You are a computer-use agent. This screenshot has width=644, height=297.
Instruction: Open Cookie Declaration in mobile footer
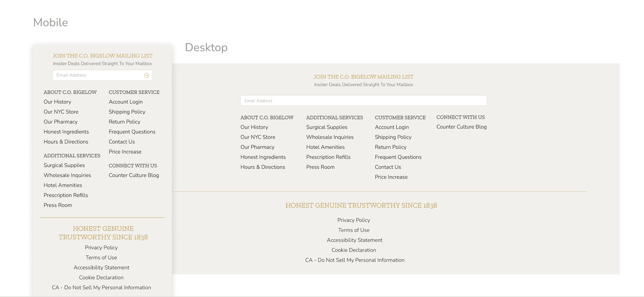tap(101, 277)
